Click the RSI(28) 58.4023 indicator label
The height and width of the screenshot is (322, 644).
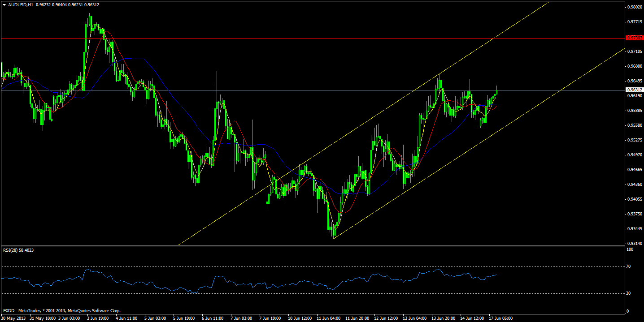coord(18,250)
